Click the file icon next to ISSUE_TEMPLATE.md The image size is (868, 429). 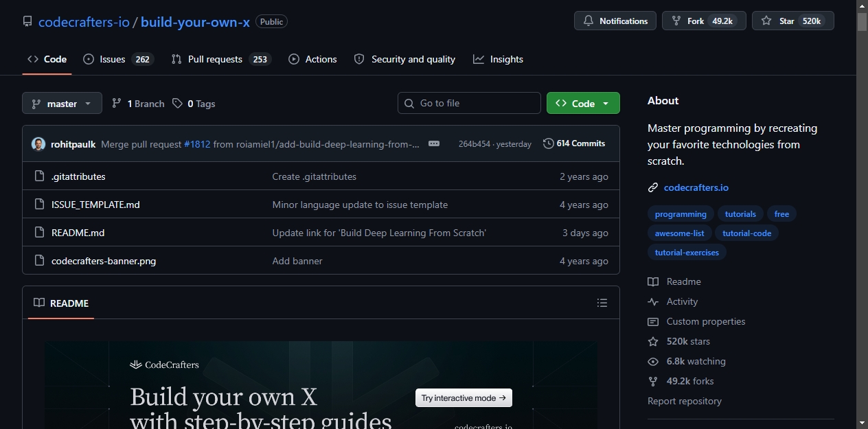pyautogui.click(x=39, y=205)
